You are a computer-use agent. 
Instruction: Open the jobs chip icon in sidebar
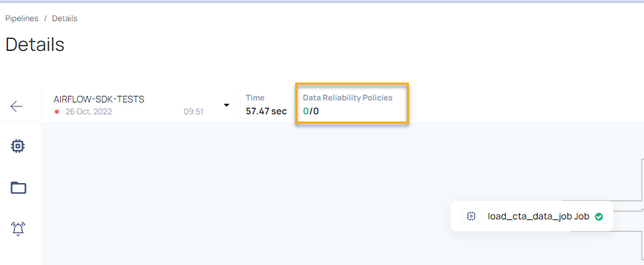click(x=18, y=146)
